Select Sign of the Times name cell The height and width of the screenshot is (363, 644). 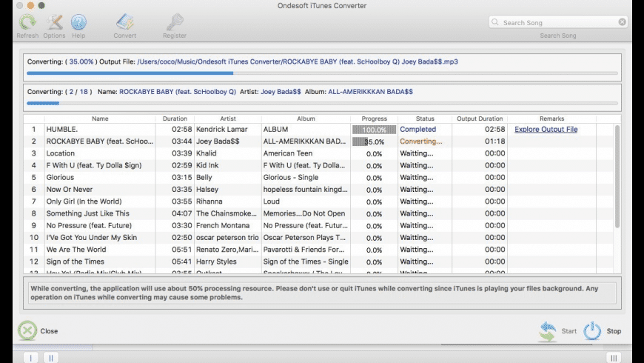[76, 262]
